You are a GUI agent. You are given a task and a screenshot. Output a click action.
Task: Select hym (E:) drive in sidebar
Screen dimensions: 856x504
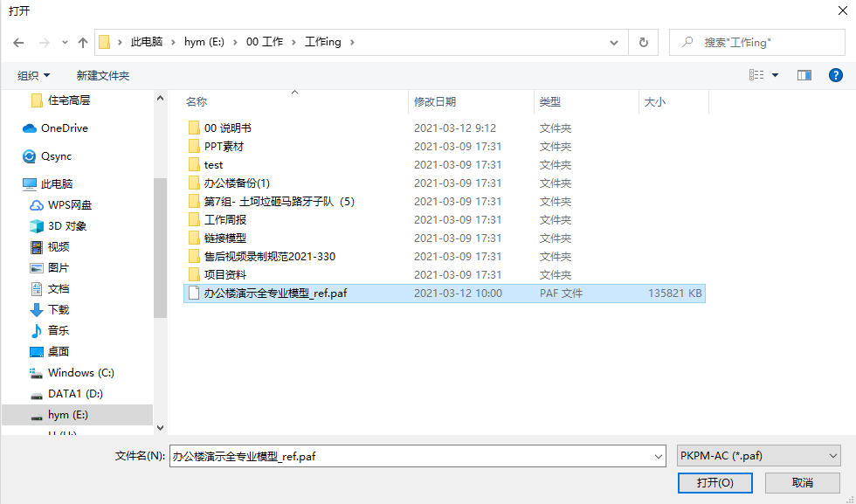(x=77, y=415)
